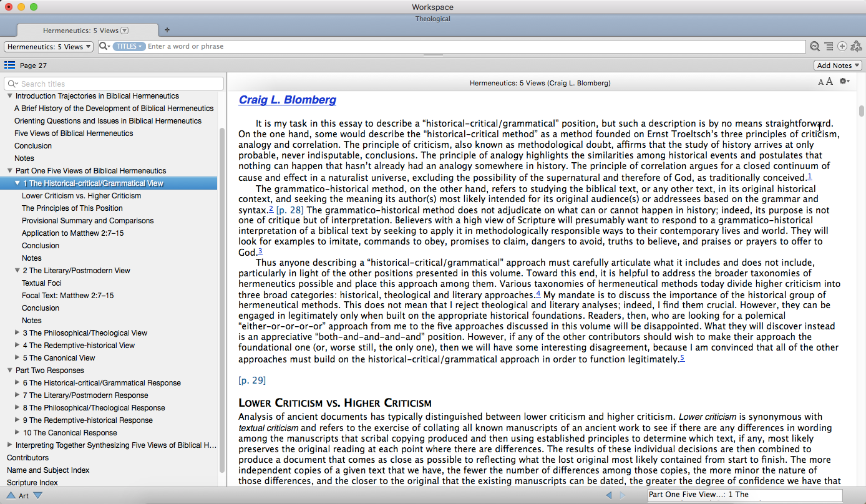Click the [p. 28] page marker

click(x=290, y=210)
